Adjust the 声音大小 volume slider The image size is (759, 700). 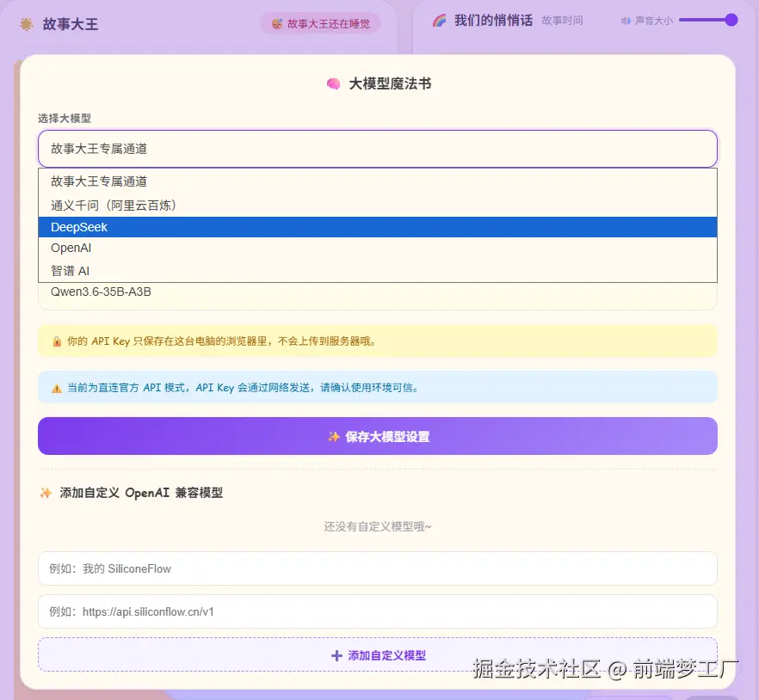(708, 20)
